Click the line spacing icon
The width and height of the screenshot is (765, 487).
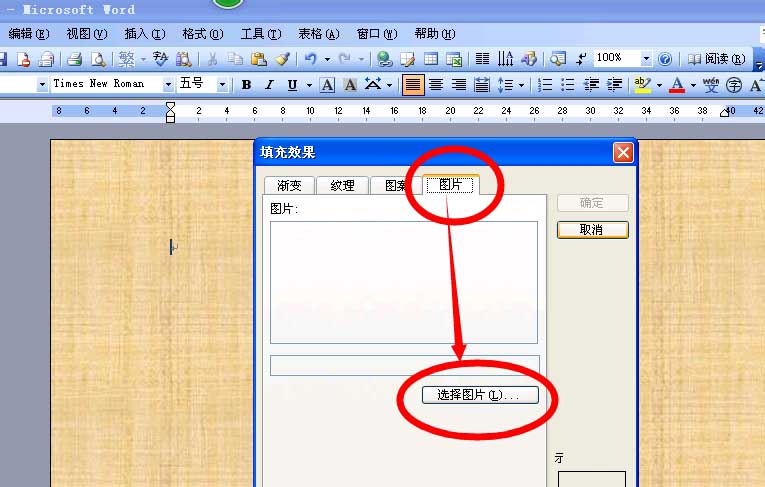pyautogui.click(x=505, y=85)
